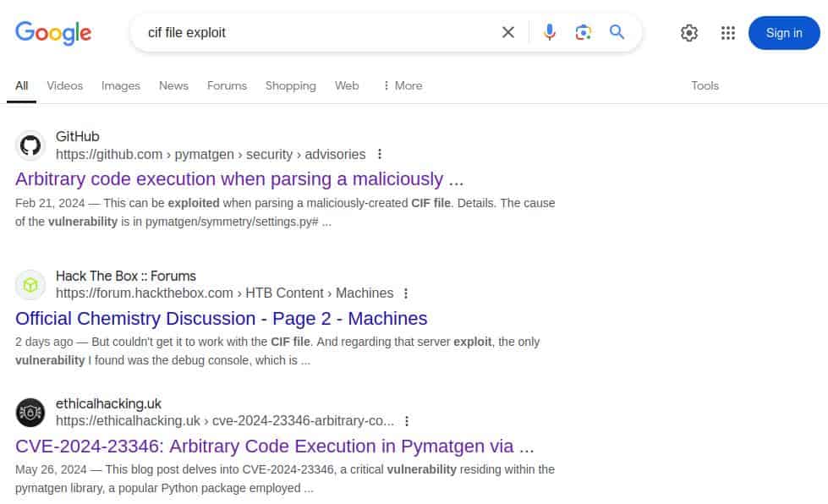This screenshot has width=828, height=504.
Task: Click the github.com pymatgen security advisories URL
Action: [211, 154]
